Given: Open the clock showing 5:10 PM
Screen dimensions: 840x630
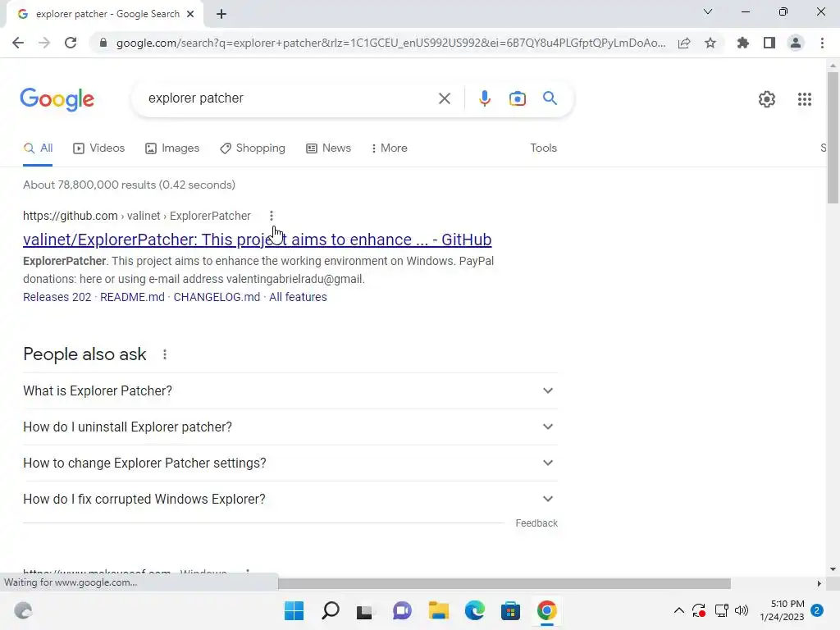Looking at the screenshot, I should (x=782, y=610).
